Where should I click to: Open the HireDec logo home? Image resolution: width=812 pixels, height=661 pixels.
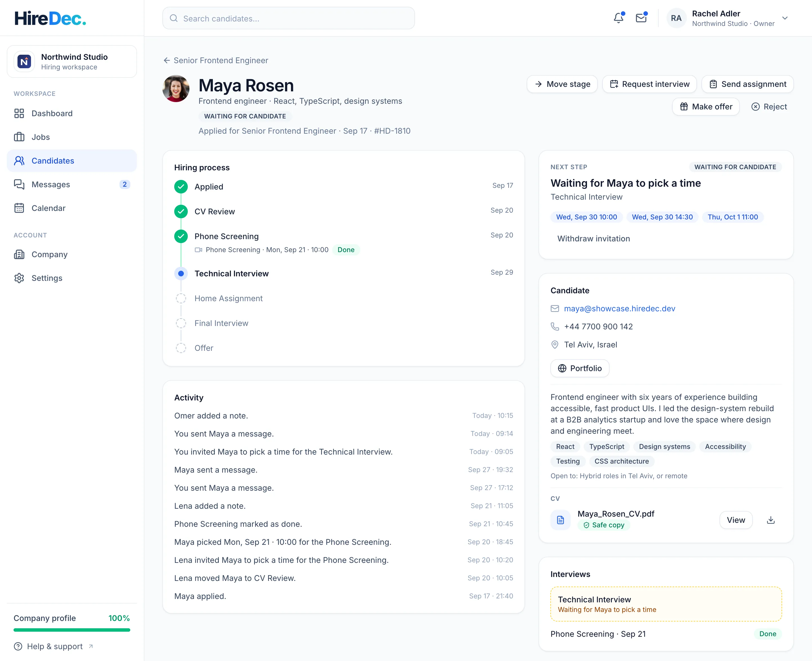pos(50,18)
